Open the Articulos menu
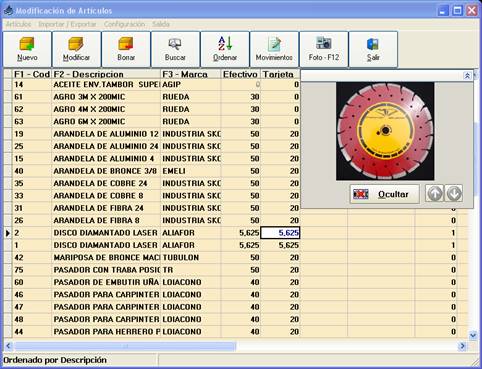This screenshot has width=482, height=369. 18,24
